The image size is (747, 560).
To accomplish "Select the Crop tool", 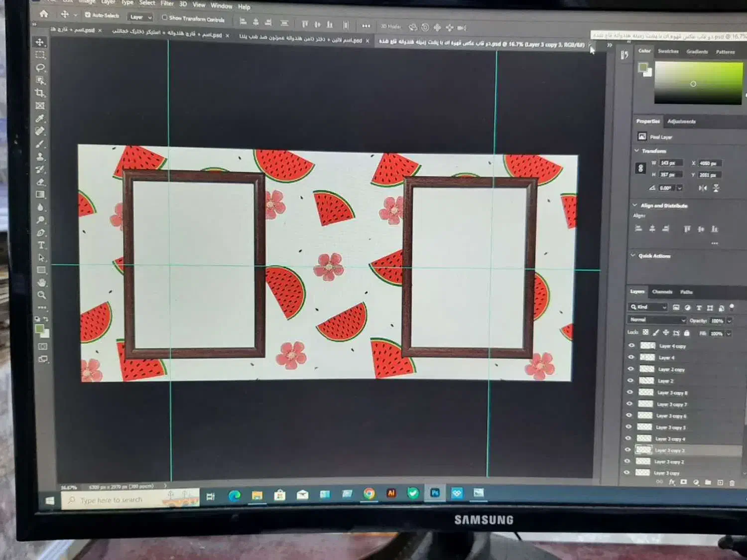I will point(40,93).
